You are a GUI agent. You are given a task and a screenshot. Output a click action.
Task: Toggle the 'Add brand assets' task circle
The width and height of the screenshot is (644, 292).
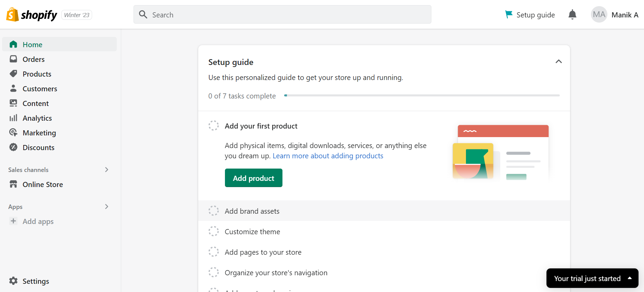click(x=214, y=211)
